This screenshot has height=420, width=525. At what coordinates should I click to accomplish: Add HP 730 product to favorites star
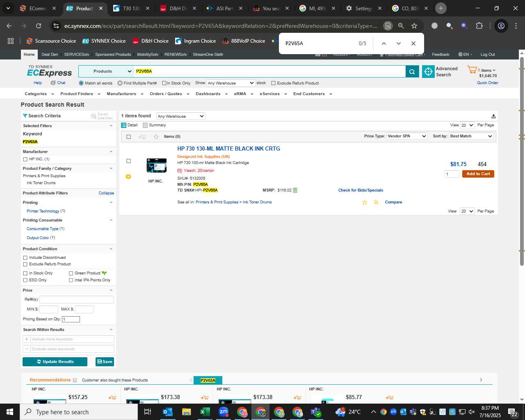[365, 202]
